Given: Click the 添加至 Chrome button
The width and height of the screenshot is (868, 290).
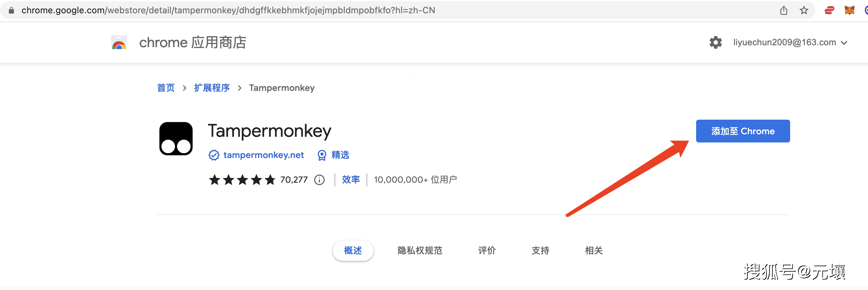Looking at the screenshot, I should (x=743, y=131).
